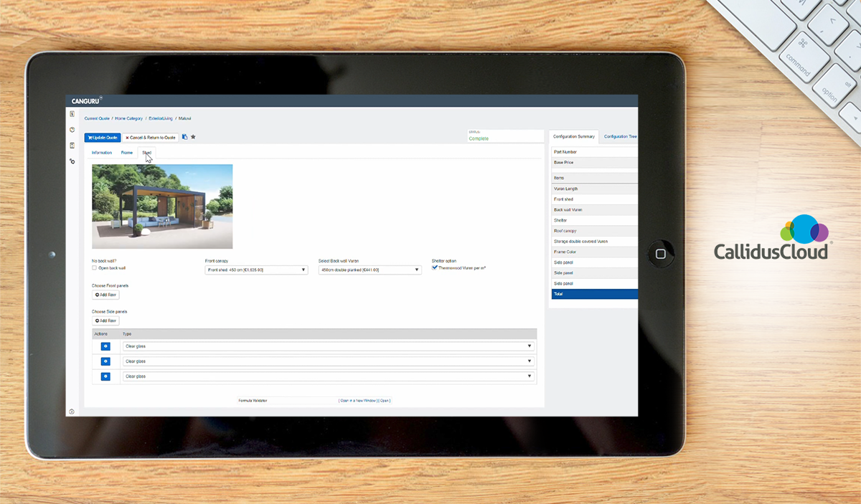
Task: Open the second sidebar product cube icon
Action: click(x=72, y=130)
